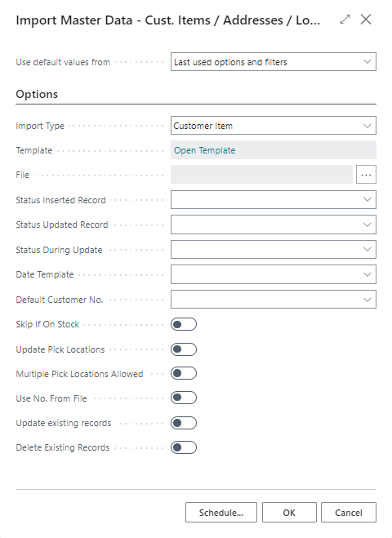This screenshot has width=392, height=538.
Task: Click the expand dialog arrows icon
Action: [345, 20]
